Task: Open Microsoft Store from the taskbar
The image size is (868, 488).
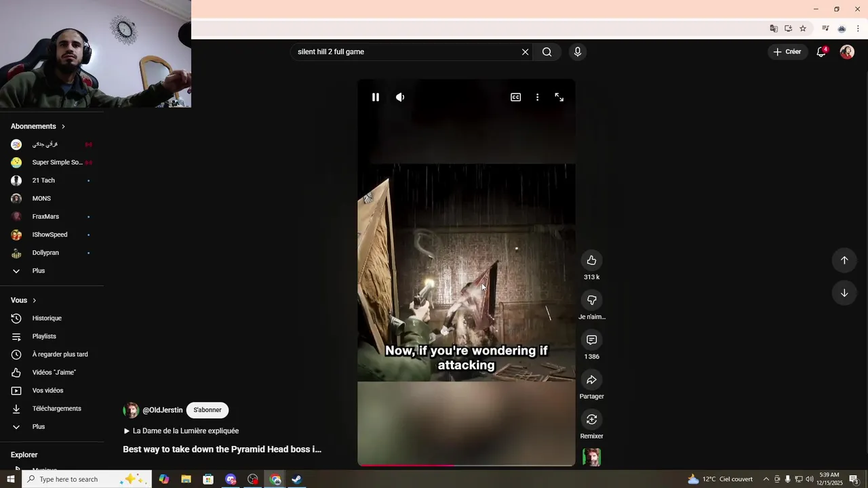Action: 208,479
